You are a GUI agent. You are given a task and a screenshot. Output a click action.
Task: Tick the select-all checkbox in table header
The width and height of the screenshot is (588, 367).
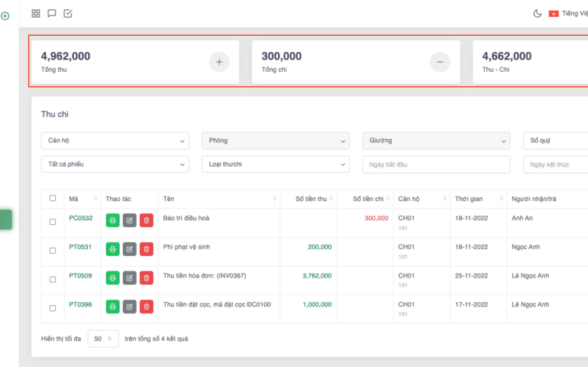53,198
